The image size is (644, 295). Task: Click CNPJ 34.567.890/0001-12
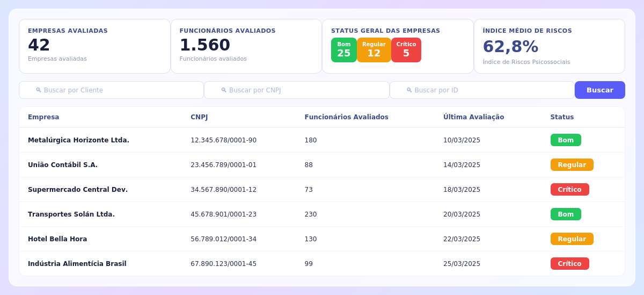[x=223, y=190]
